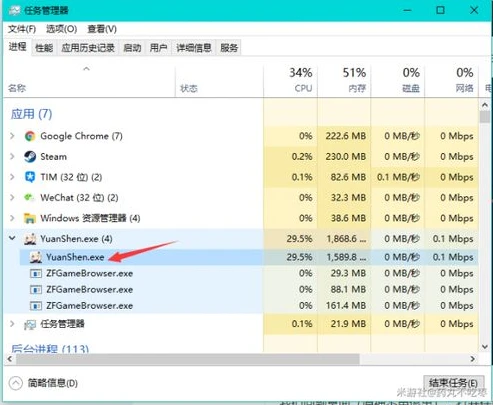Click the horizontal scrollbar thumb

188,359
